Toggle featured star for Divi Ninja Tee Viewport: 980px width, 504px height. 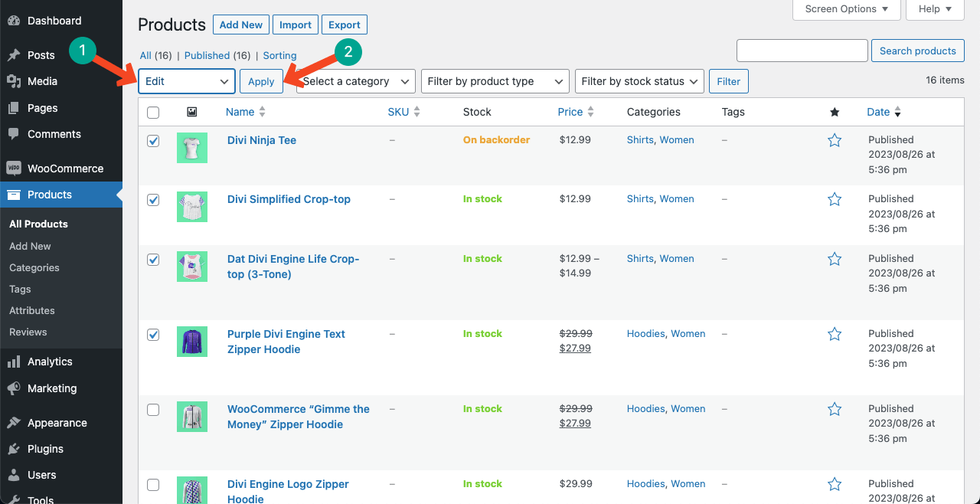point(835,140)
